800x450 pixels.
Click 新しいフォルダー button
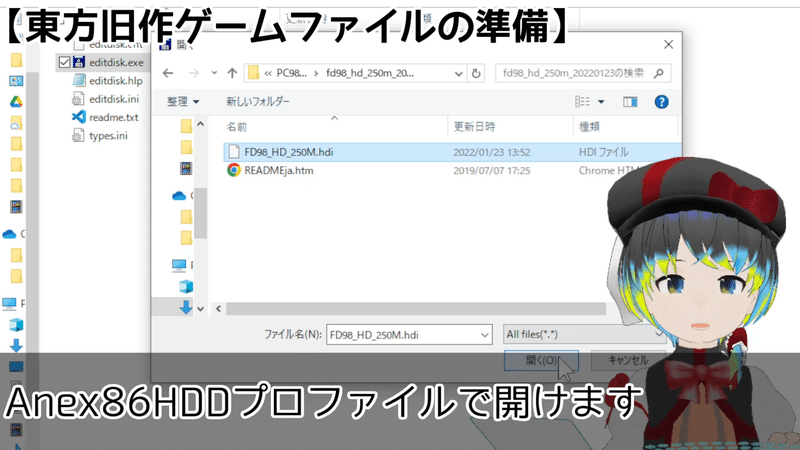point(258,102)
